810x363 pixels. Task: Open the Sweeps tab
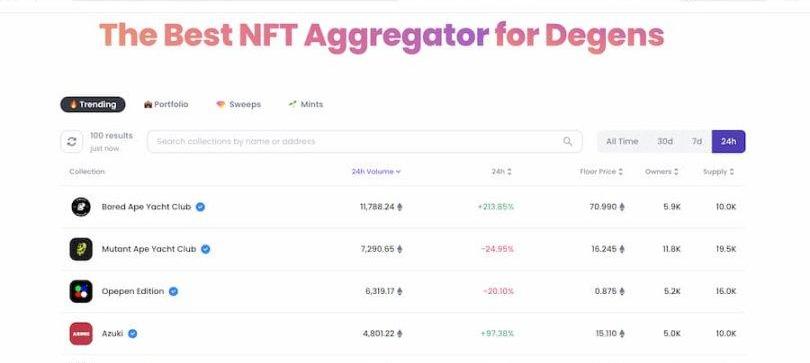pyautogui.click(x=238, y=104)
